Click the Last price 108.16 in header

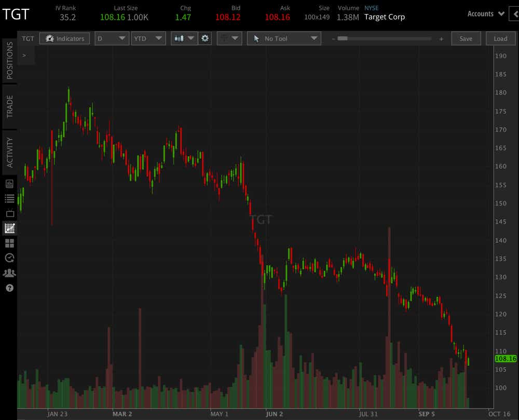point(113,17)
